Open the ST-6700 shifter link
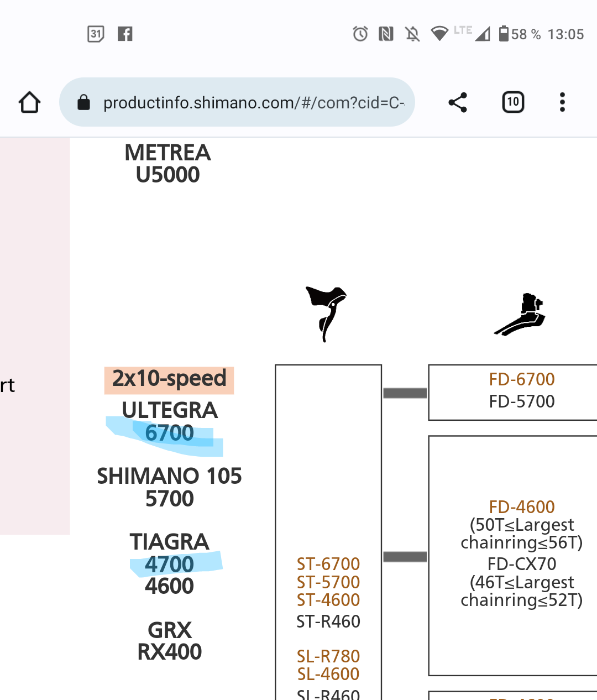 [x=328, y=564]
